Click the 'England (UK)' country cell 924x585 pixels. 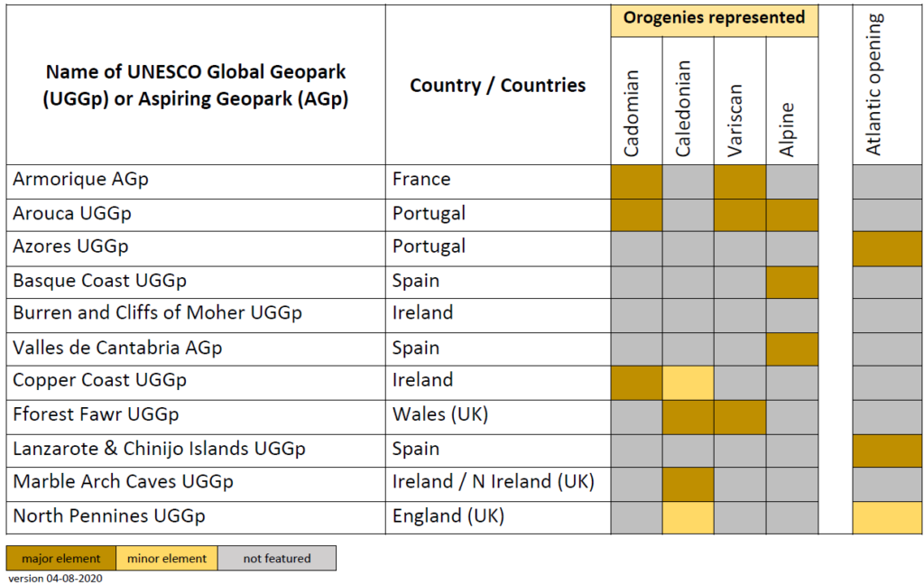pyautogui.click(x=498, y=518)
